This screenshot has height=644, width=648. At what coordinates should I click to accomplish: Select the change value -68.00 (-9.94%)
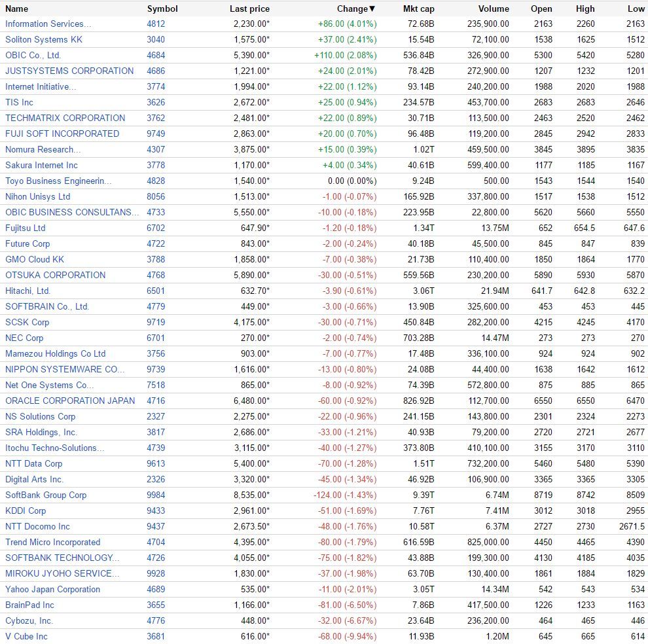click(347, 637)
